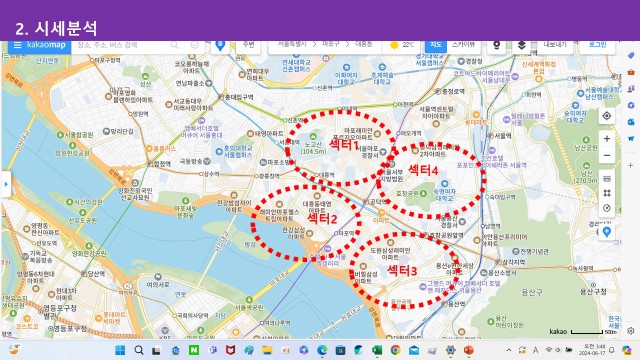Click the current location crosshair button
640x360 pixels.
607,116
